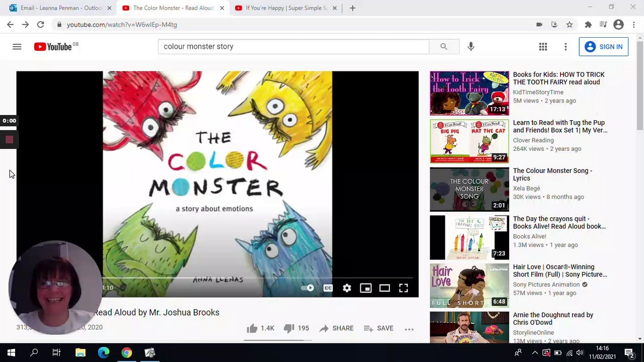Open File Explorer from the taskbar
The height and width of the screenshot is (362, 644).
pyautogui.click(x=80, y=353)
